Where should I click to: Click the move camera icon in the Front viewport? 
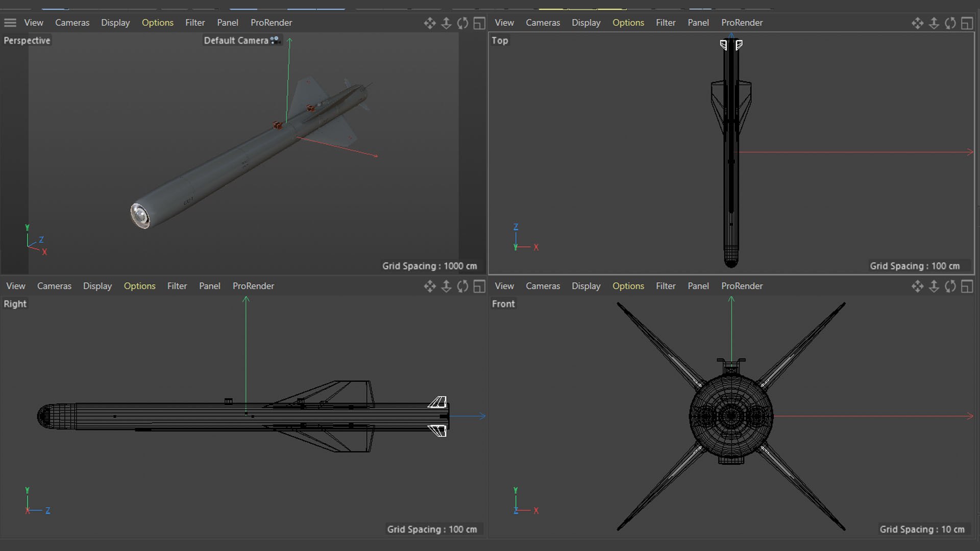pyautogui.click(x=917, y=286)
